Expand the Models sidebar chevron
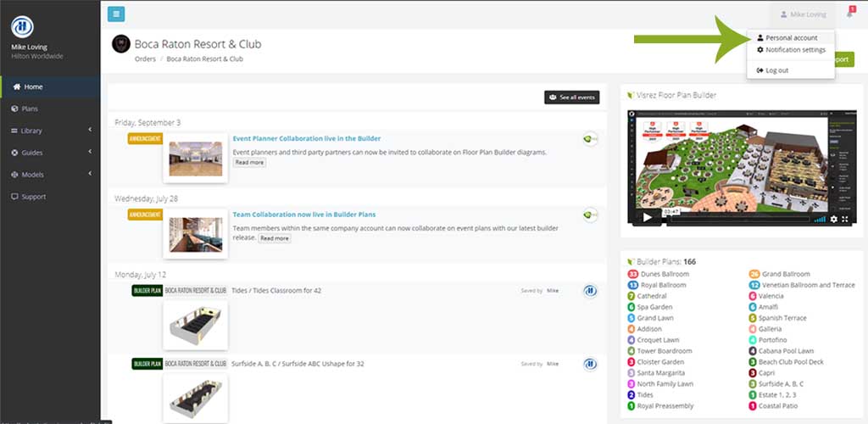The image size is (868, 424). click(x=90, y=175)
